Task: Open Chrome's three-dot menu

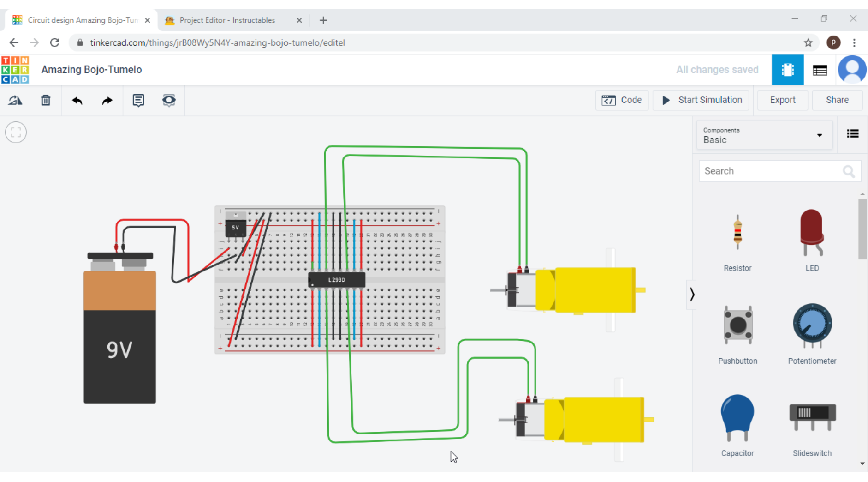Action: tap(854, 43)
